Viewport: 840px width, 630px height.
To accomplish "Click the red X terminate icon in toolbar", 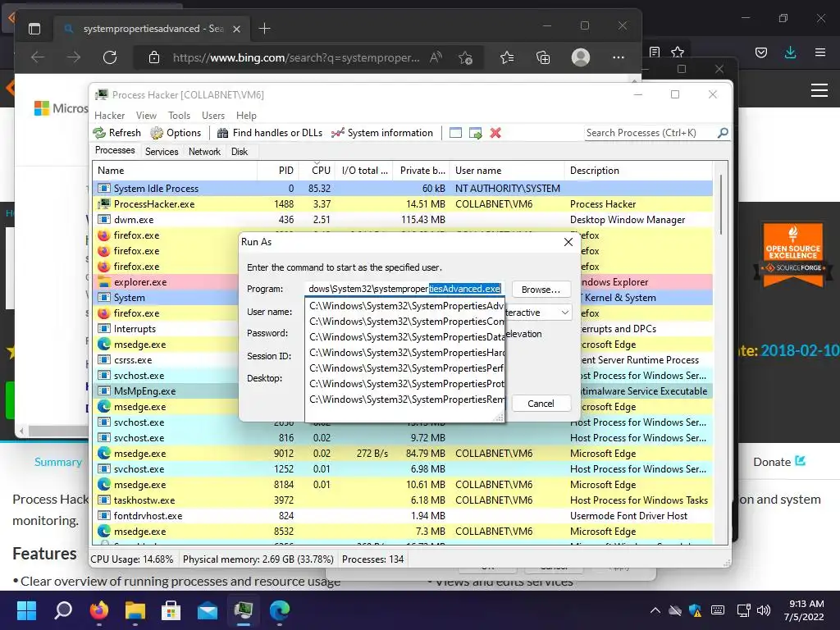I will [495, 133].
